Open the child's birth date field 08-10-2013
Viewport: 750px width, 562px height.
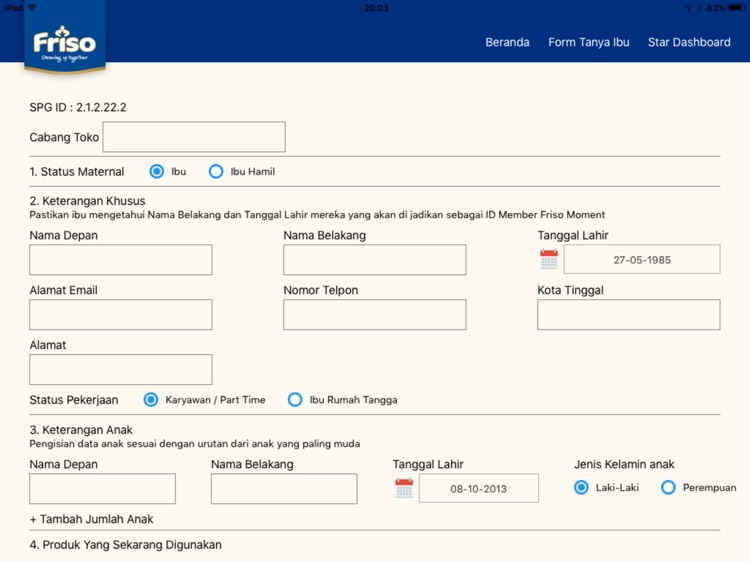pyautogui.click(x=478, y=489)
